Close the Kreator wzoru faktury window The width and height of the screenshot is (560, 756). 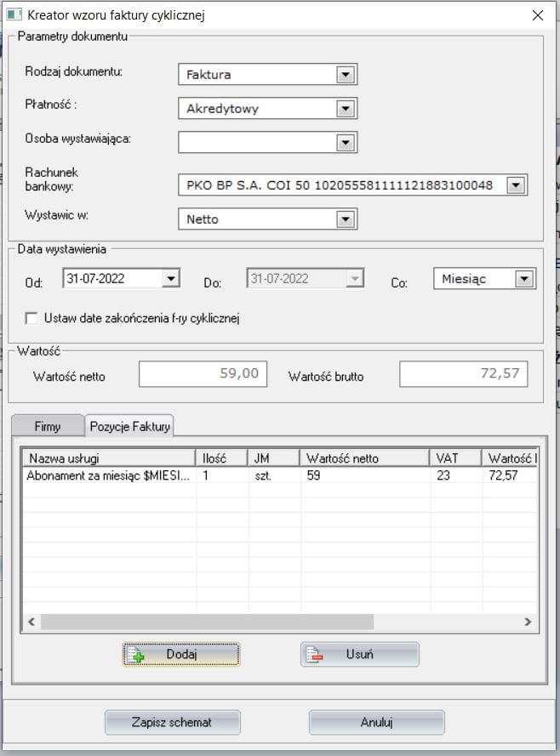537,14
